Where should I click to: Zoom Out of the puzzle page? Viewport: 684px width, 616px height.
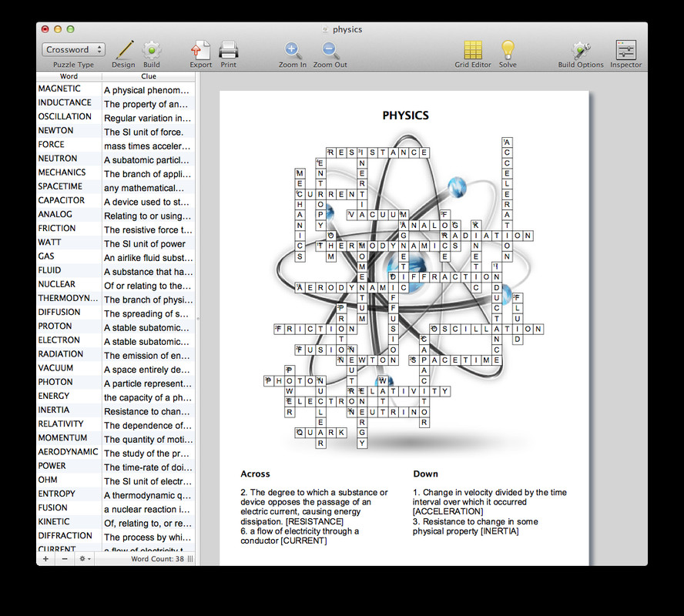tap(330, 54)
